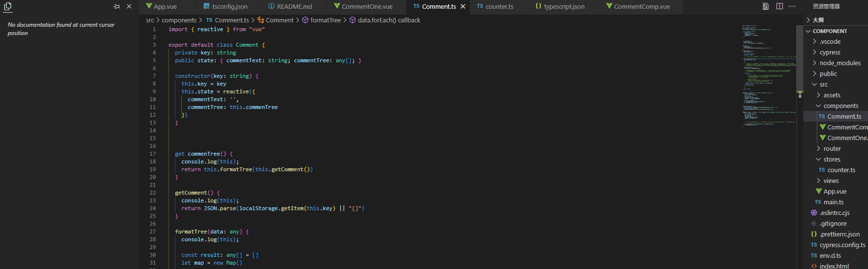
Task: Switch to the CommentOne.vue editor tab
Action: [x=366, y=6]
